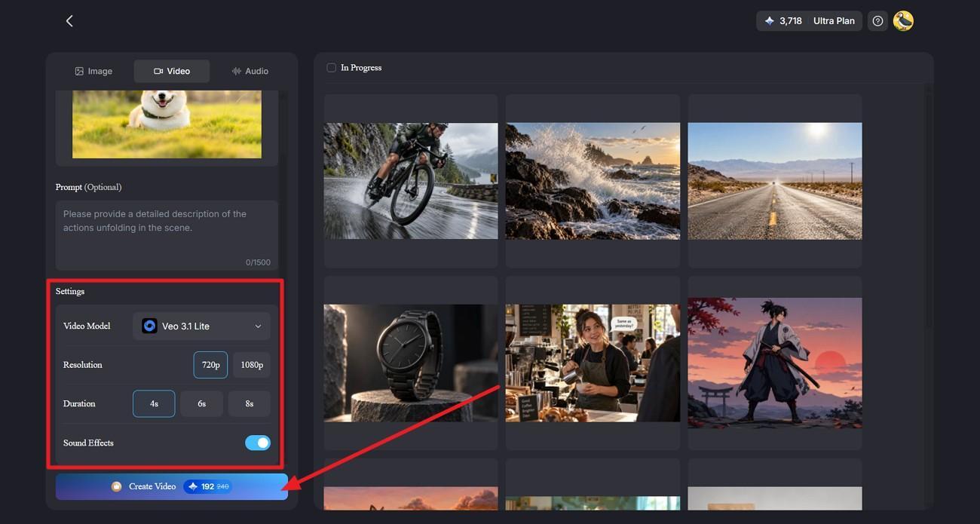Set duration to 8s
980x524 pixels.
(x=250, y=403)
